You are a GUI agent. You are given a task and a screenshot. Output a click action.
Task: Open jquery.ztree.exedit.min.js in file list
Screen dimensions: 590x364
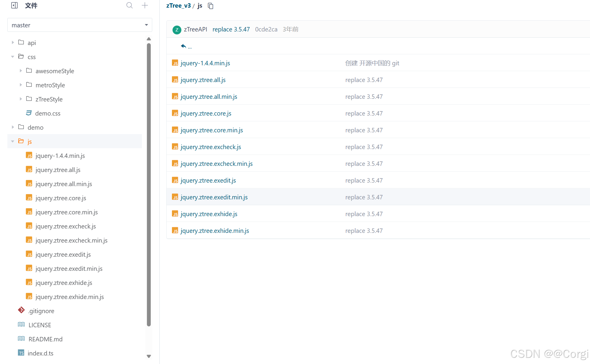tap(214, 197)
